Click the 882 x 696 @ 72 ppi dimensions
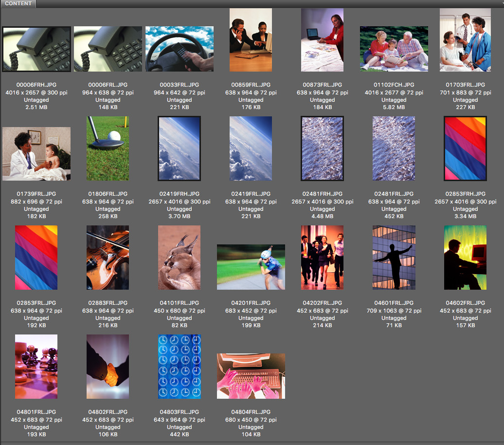The height and width of the screenshot is (445, 504). (36, 202)
